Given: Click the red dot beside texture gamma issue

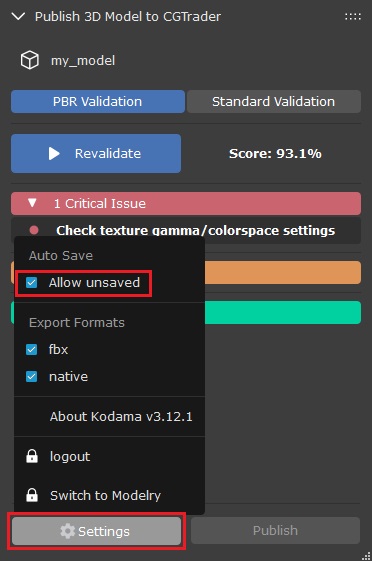Looking at the screenshot, I should [x=34, y=230].
